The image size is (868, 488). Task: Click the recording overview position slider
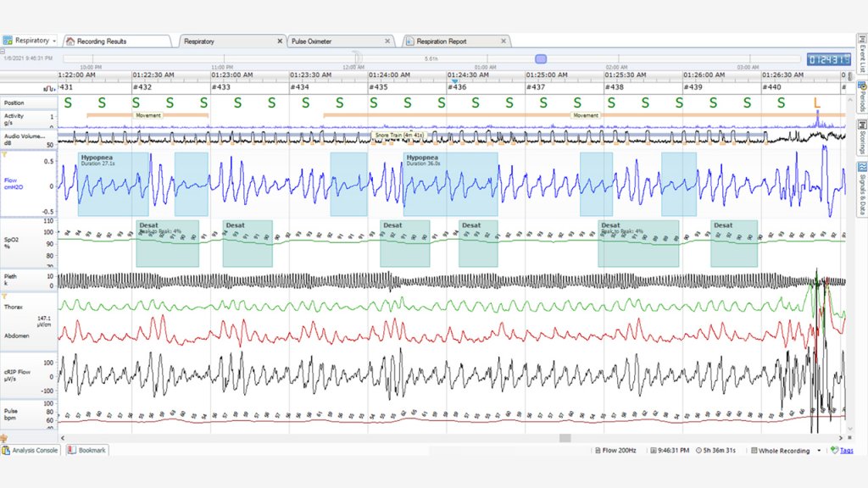pyautogui.click(x=541, y=58)
